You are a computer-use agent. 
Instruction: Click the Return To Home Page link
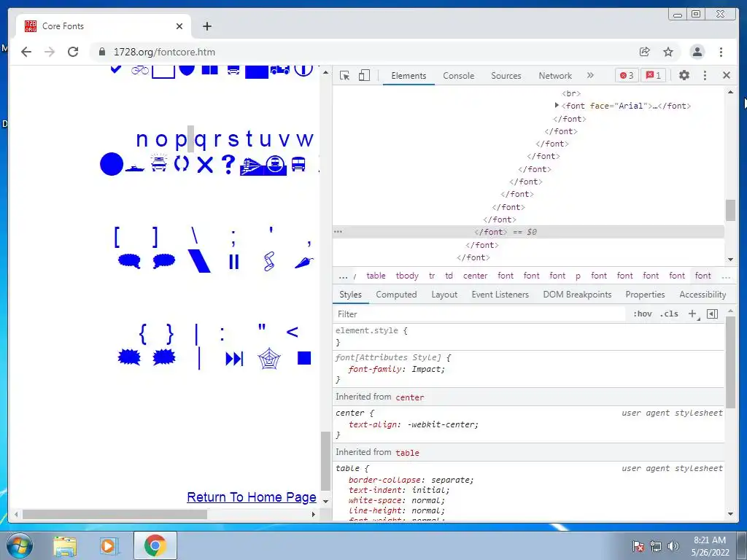click(252, 497)
